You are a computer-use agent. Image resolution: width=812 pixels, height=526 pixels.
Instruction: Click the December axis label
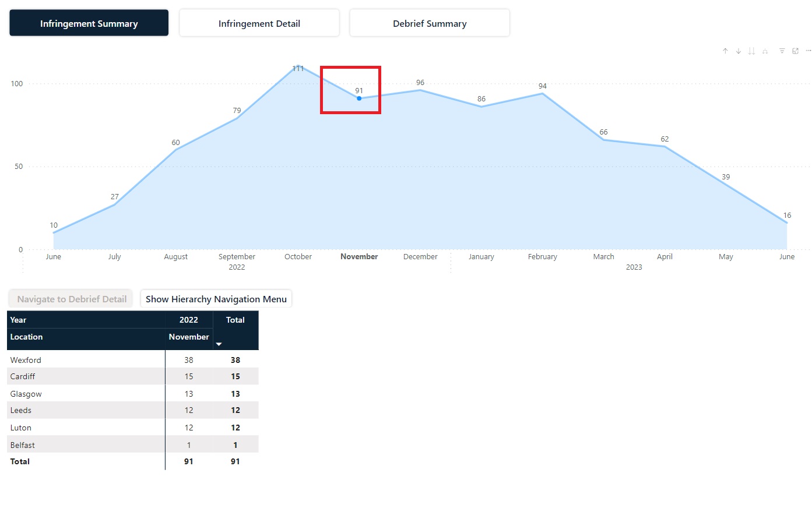420,256
